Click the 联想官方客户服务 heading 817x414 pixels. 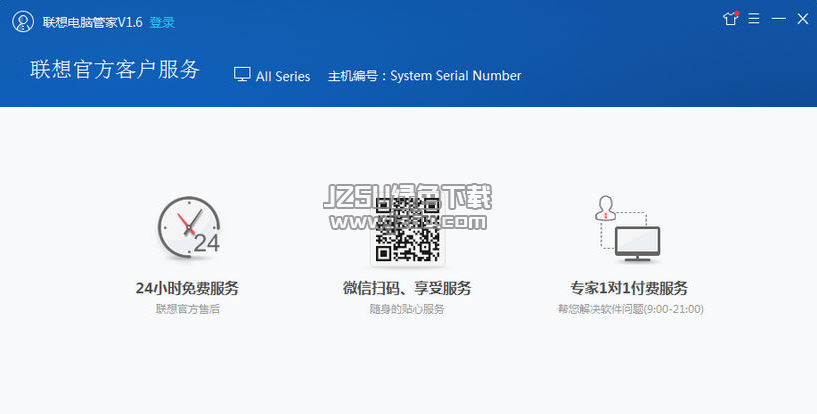pos(115,69)
